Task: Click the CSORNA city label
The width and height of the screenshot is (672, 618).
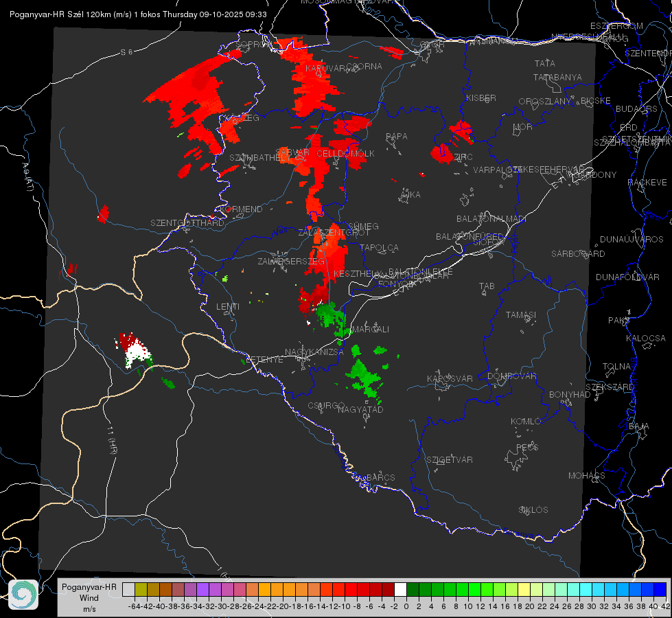Action: [x=364, y=66]
